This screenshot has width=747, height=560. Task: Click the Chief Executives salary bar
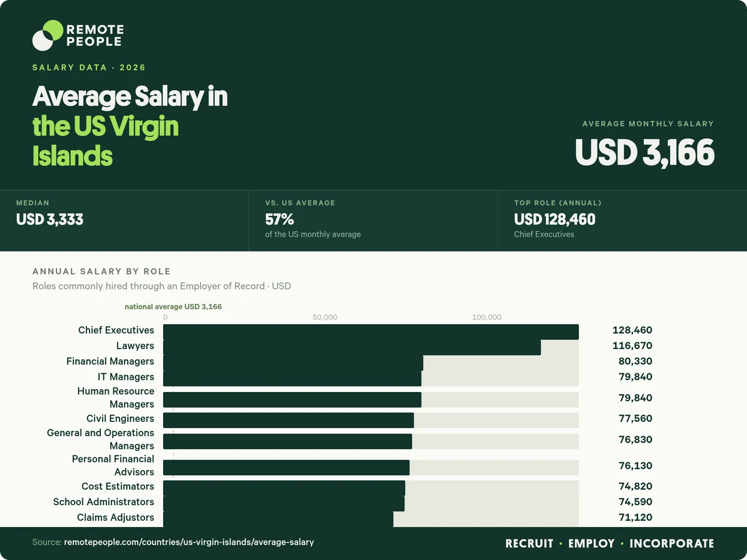coord(371,332)
